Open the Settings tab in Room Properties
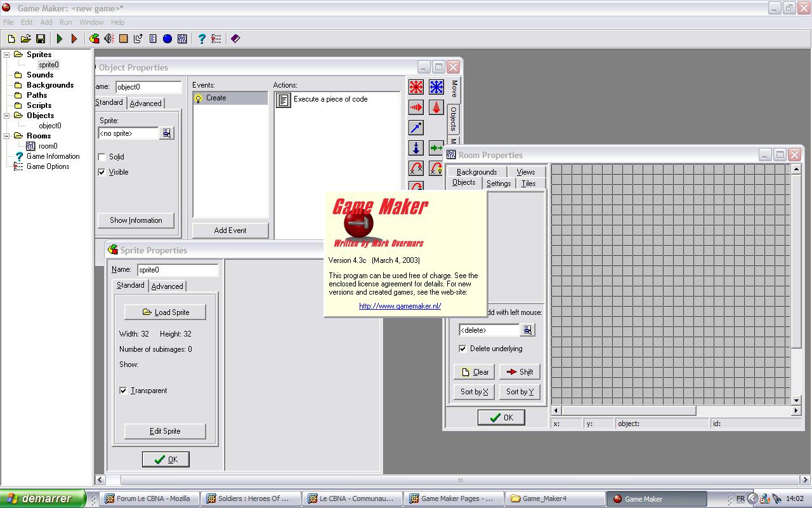 (x=499, y=184)
